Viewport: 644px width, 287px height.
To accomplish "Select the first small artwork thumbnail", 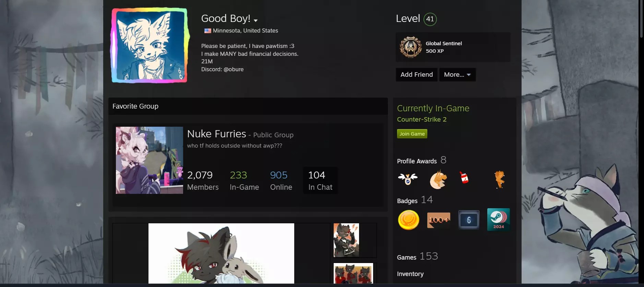I will (346, 240).
